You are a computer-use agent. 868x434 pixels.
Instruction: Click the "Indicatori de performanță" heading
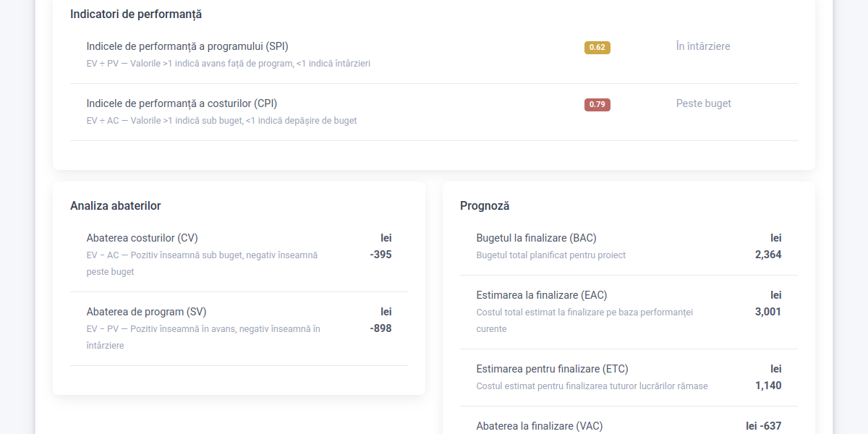click(x=136, y=14)
